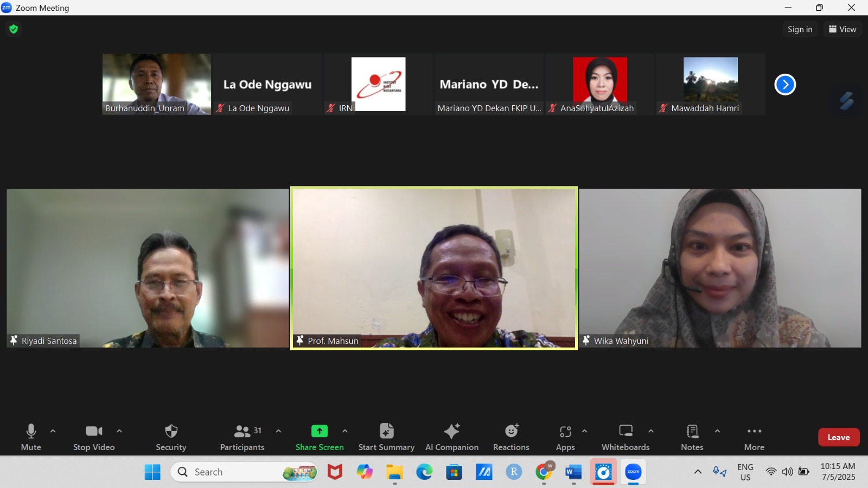Mute the microphone
The height and width of the screenshot is (488, 868).
[x=31, y=437]
